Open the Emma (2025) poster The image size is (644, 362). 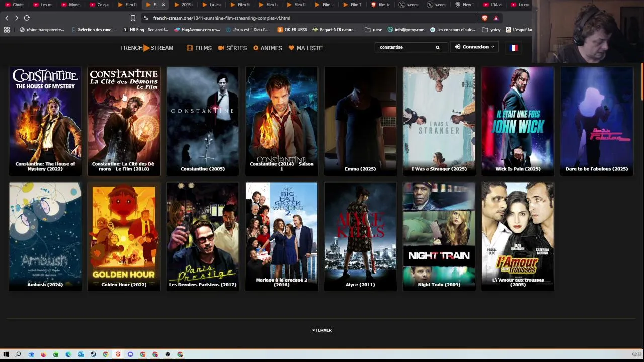pos(360,121)
